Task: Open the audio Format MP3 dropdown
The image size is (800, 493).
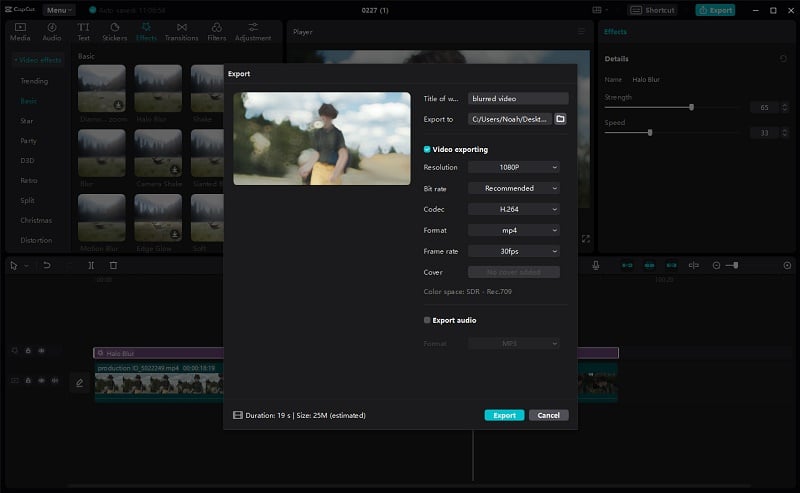Action: (514, 343)
